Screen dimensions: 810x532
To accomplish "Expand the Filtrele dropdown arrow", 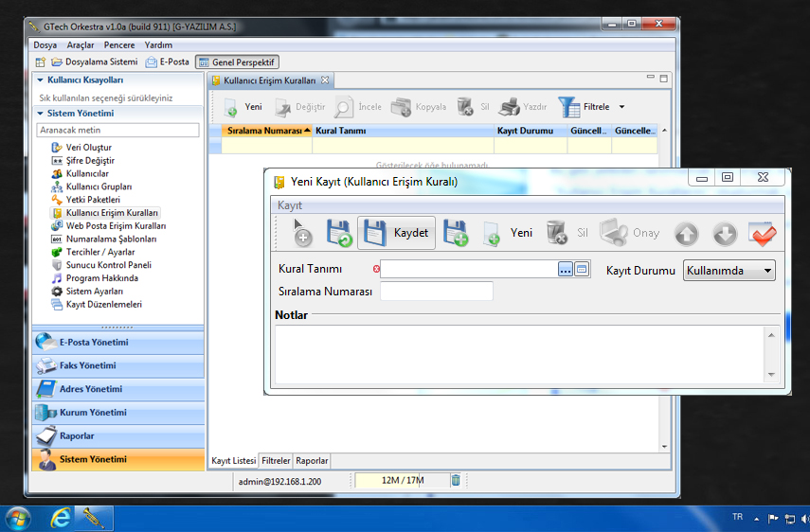I will pos(622,107).
